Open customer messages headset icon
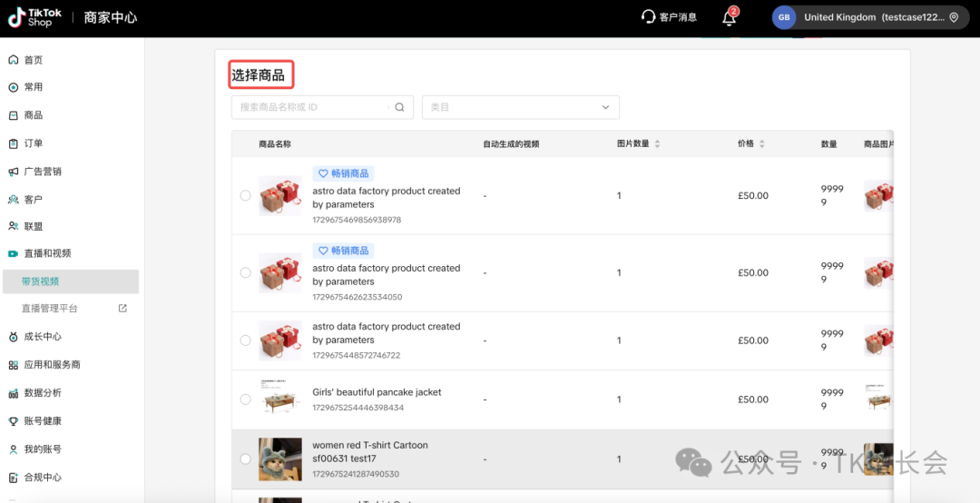The image size is (980, 503). 648,17
